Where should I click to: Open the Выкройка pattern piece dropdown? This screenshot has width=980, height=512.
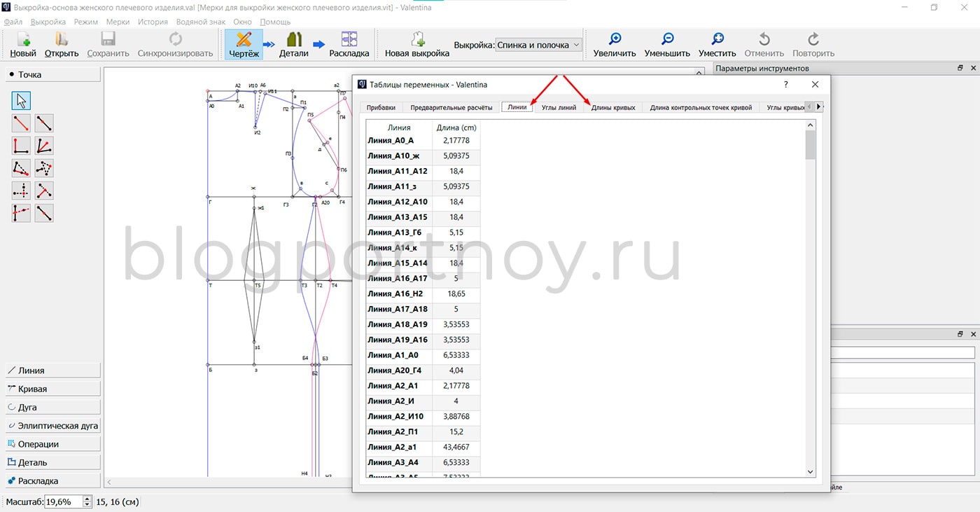coord(539,45)
